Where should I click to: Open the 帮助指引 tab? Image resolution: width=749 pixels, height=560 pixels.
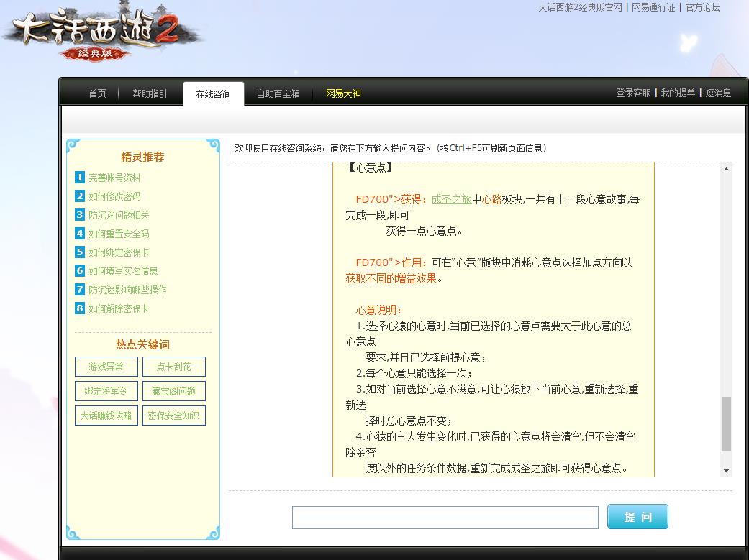click(x=150, y=93)
